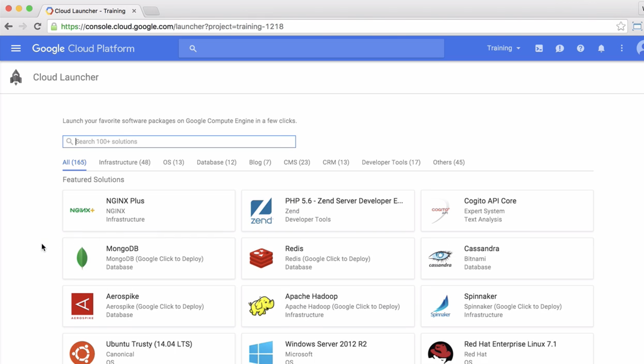644x364 pixels.
Task: Activate Google Cloud Shell icon
Action: coord(539,48)
